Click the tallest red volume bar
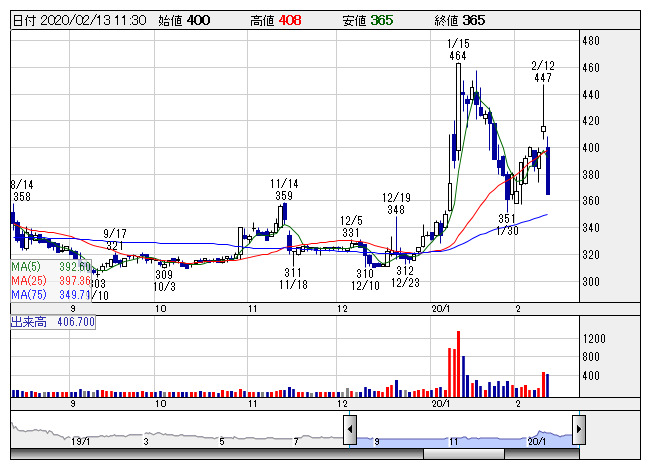Viewport: 652px width, 469px height. pos(448,369)
